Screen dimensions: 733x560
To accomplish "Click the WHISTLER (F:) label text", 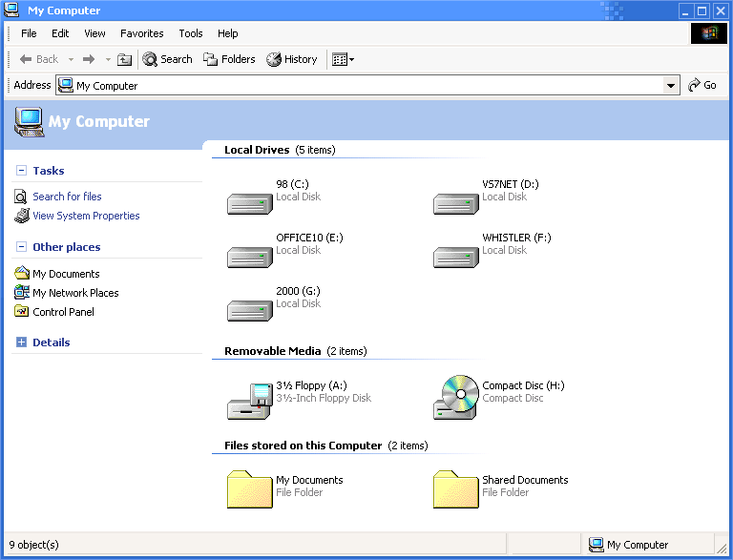I will coord(516,238).
